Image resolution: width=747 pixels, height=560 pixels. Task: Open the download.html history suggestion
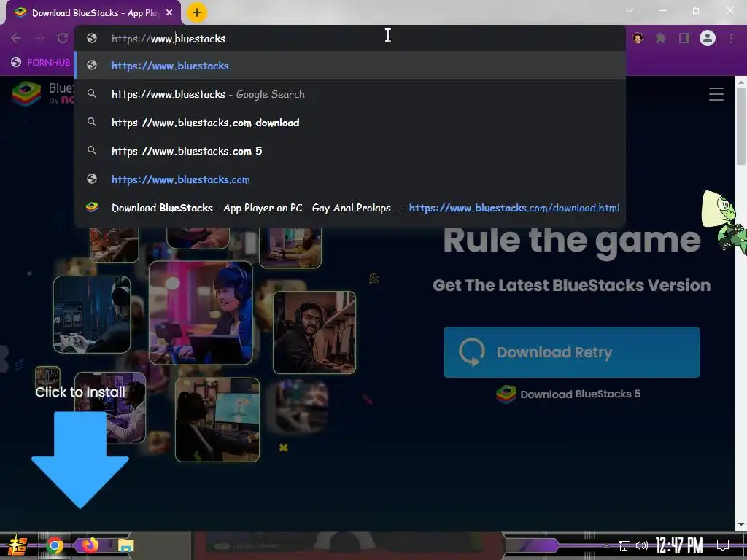tap(349, 208)
